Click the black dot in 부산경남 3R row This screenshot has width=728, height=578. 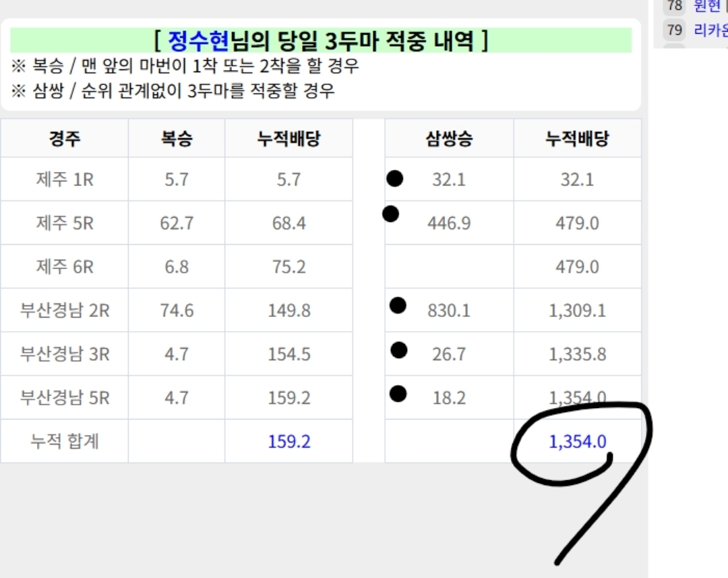[399, 350]
